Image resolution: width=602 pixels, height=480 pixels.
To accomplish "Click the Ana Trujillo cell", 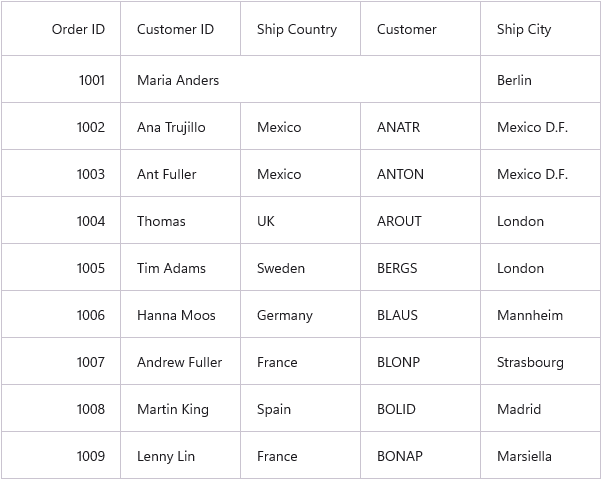I will [180, 126].
